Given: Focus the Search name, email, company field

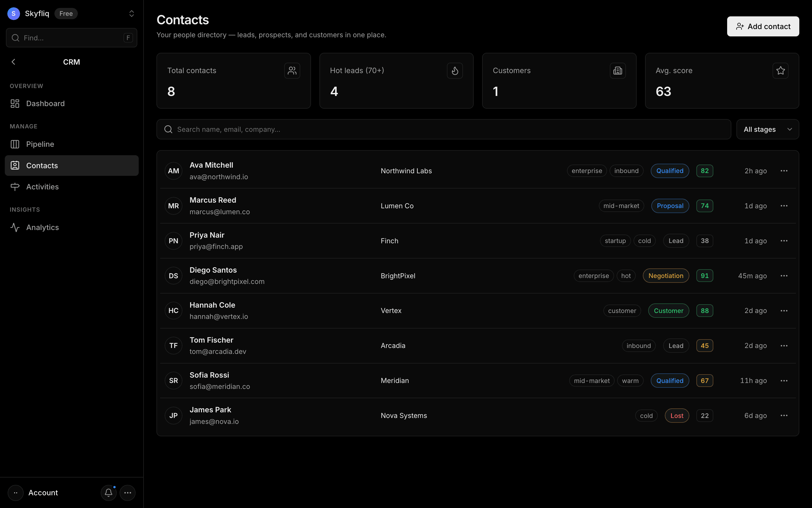Looking at the screenshot, I should pos(443,129).
